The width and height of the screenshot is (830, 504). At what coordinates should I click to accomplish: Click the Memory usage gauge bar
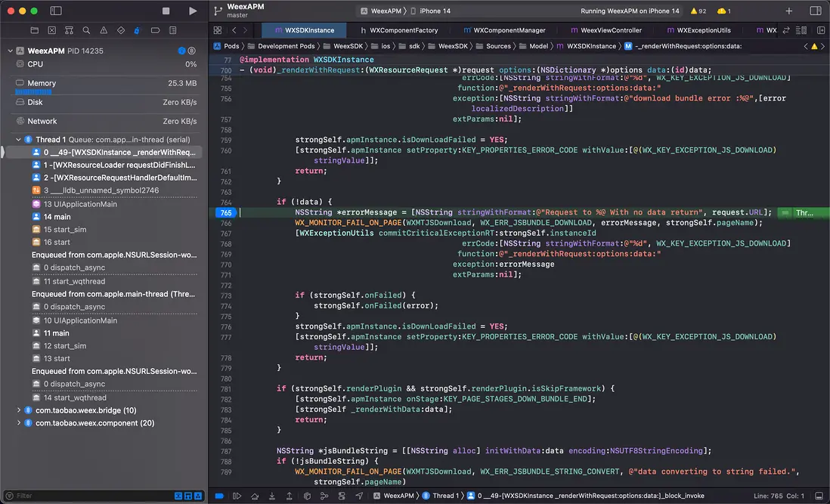pyautogui.click(x=34, y=92)
